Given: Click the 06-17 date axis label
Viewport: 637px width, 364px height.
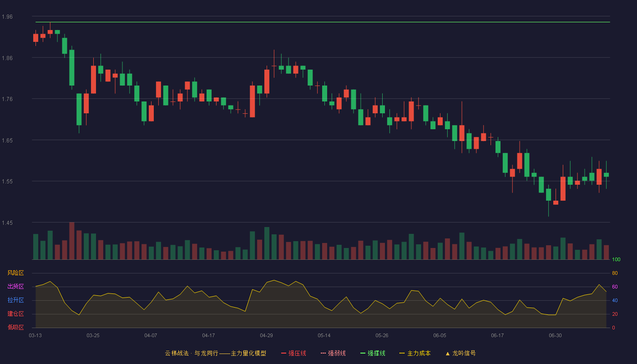Looking at the screenshot, I should tap(497, 335).
